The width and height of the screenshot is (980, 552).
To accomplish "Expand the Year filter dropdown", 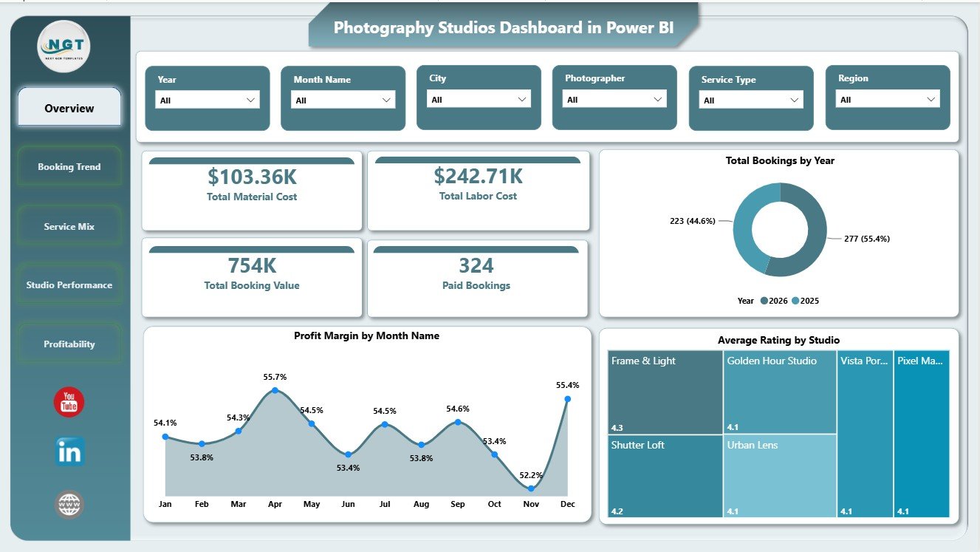I will point(208,100).
